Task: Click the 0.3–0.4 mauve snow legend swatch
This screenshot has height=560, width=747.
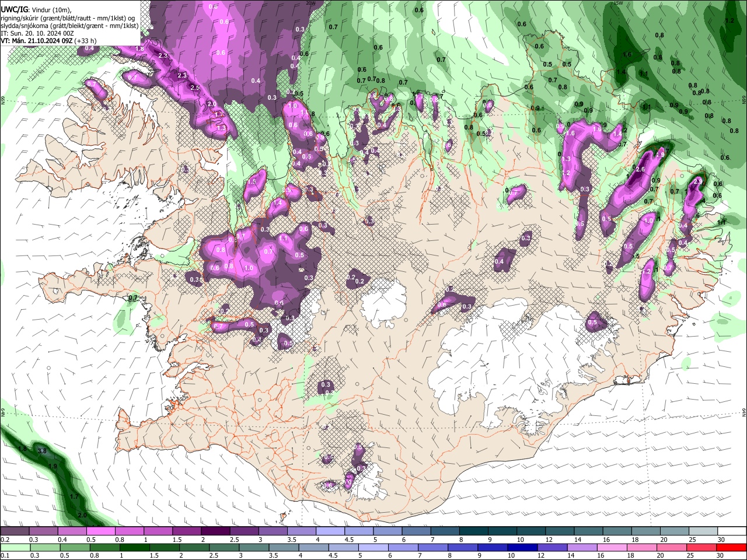Action: (44, 531)
